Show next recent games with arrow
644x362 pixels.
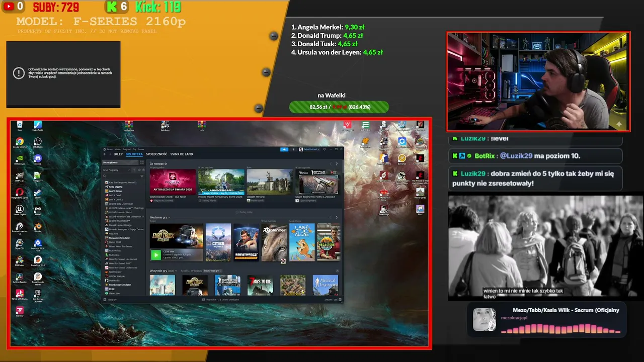337,217
